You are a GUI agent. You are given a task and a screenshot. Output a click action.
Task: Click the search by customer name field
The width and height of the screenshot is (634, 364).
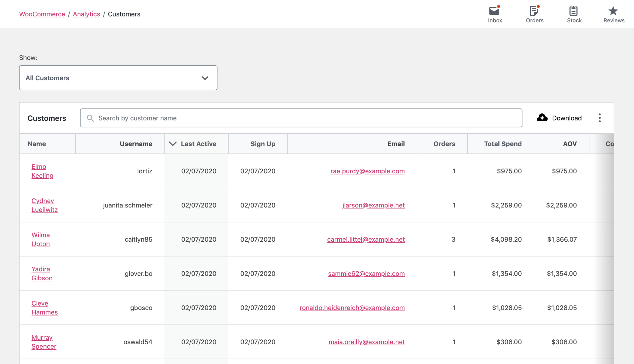240,118
